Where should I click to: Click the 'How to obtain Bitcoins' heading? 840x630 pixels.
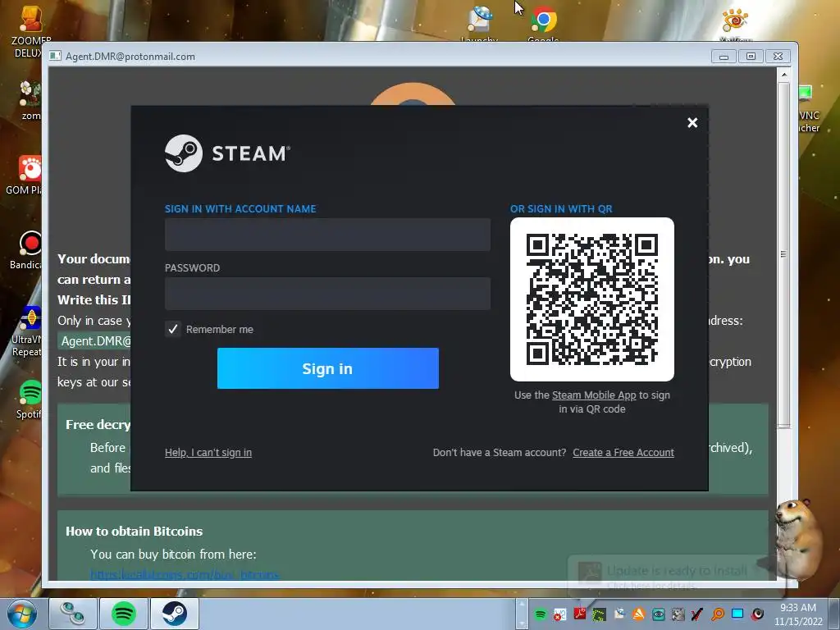point(134,532)
